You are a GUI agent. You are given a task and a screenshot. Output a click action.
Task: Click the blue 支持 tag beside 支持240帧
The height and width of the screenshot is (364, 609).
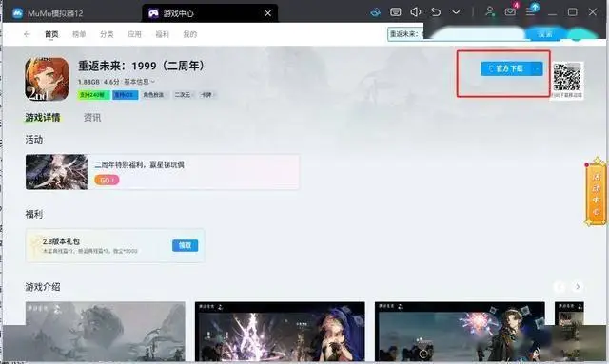pyautogui.click(x=125, y=95)
